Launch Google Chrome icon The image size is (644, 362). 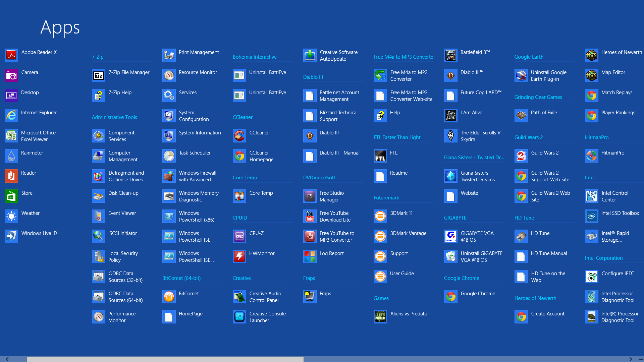pos(451,297)
